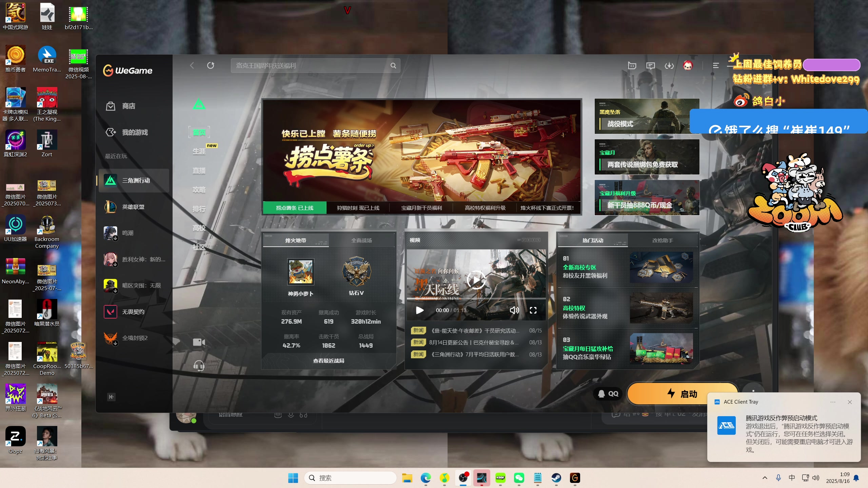Switch stats to 烽火地带 tab
This screenshot has width=868, height=488.
[296, 240]
